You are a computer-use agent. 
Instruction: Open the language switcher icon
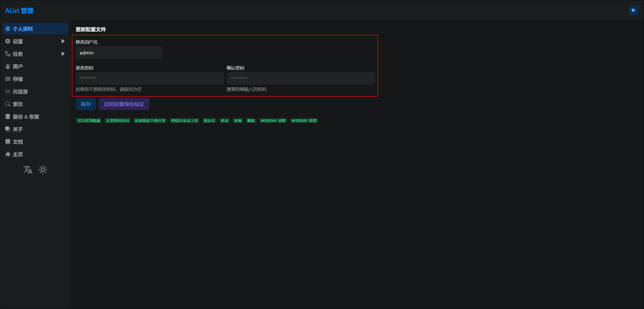click(28, 170)
